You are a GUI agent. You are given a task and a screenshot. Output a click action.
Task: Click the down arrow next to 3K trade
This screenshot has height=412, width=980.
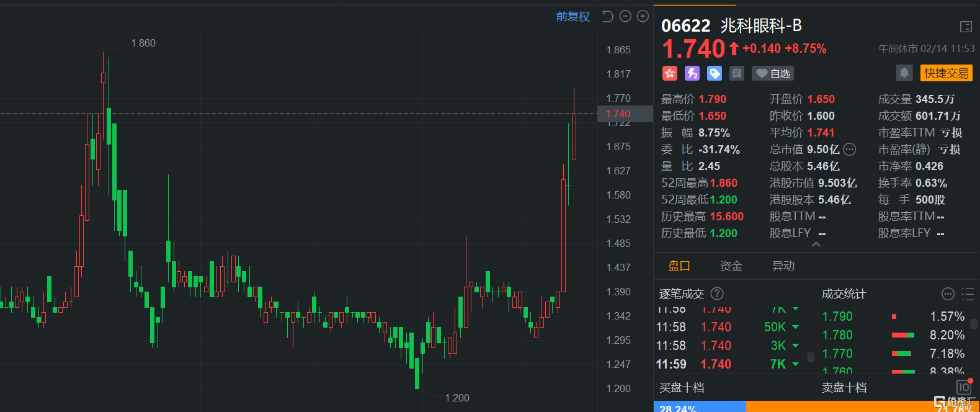(x=796, y=346)
